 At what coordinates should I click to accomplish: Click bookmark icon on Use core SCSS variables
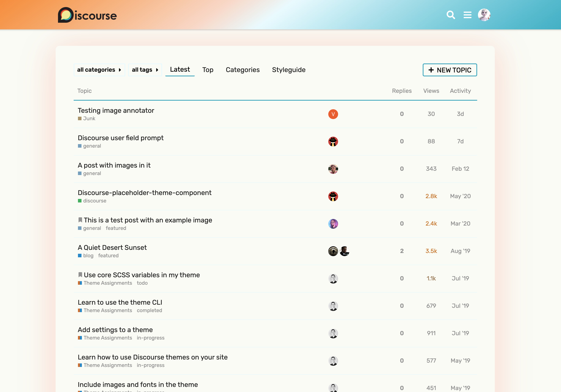click(80, 275)
